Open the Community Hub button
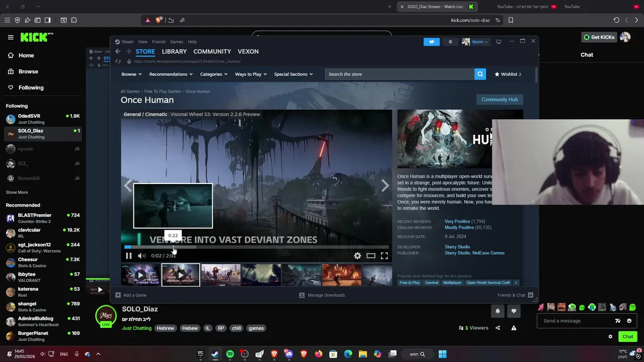 [x=500, y=99]
